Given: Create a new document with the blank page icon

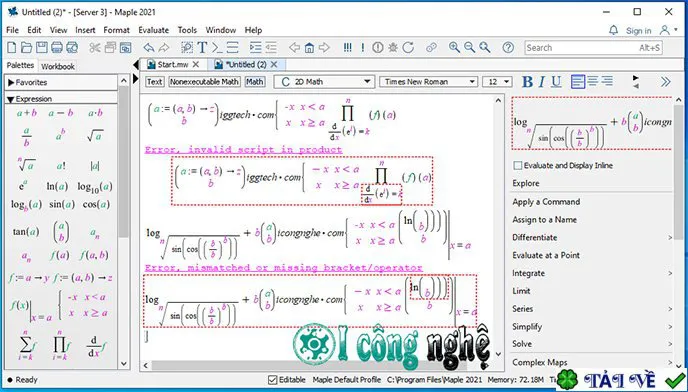Looking at the screenshot, I should point(12,47).
